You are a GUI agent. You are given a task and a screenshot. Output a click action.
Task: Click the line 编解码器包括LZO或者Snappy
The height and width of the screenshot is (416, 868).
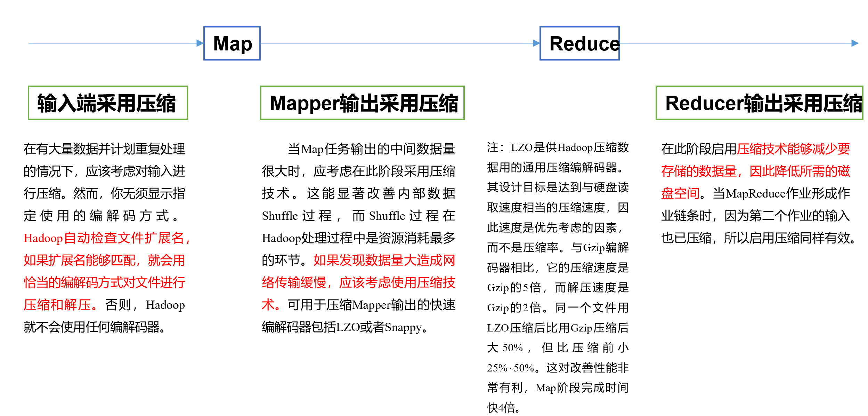coord(344,327)
